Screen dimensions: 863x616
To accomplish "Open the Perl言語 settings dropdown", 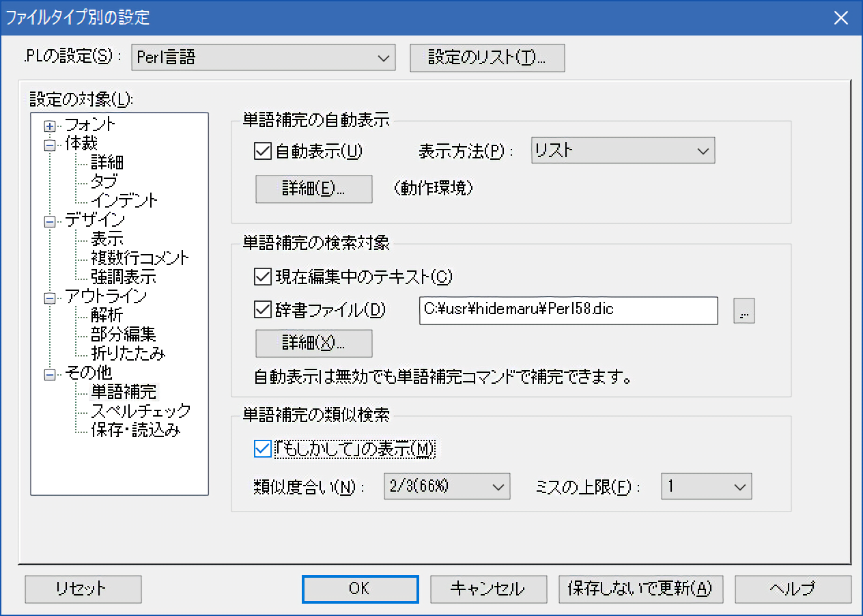I will tap(264, 58).
